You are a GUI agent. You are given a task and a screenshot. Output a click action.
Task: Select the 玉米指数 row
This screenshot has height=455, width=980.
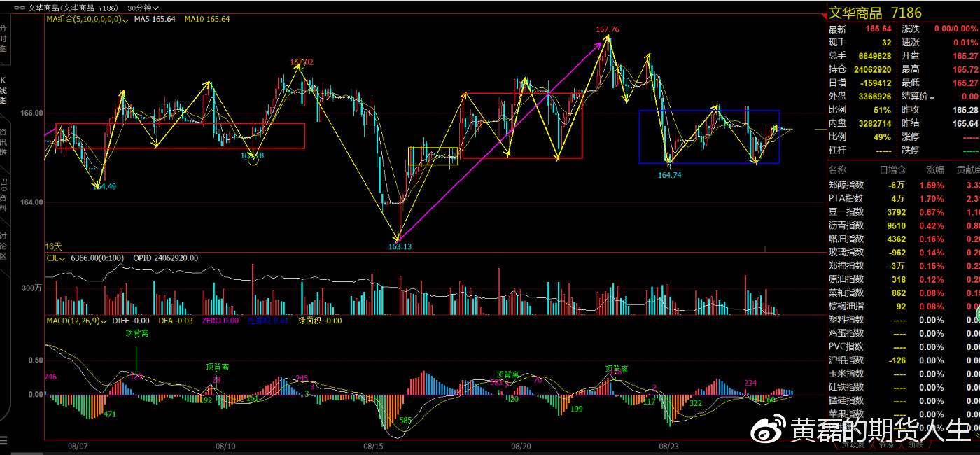903,374
